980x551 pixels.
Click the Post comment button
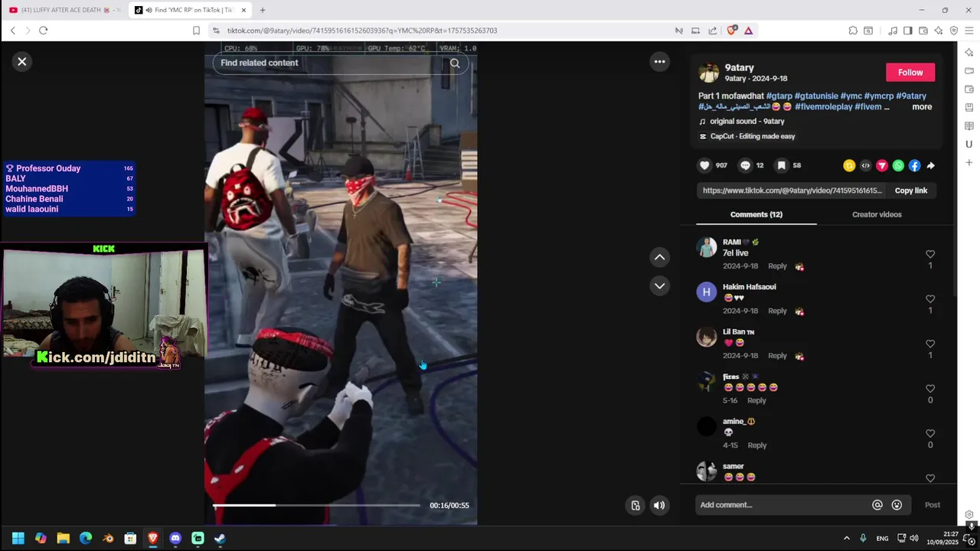[x=932, y=505]
